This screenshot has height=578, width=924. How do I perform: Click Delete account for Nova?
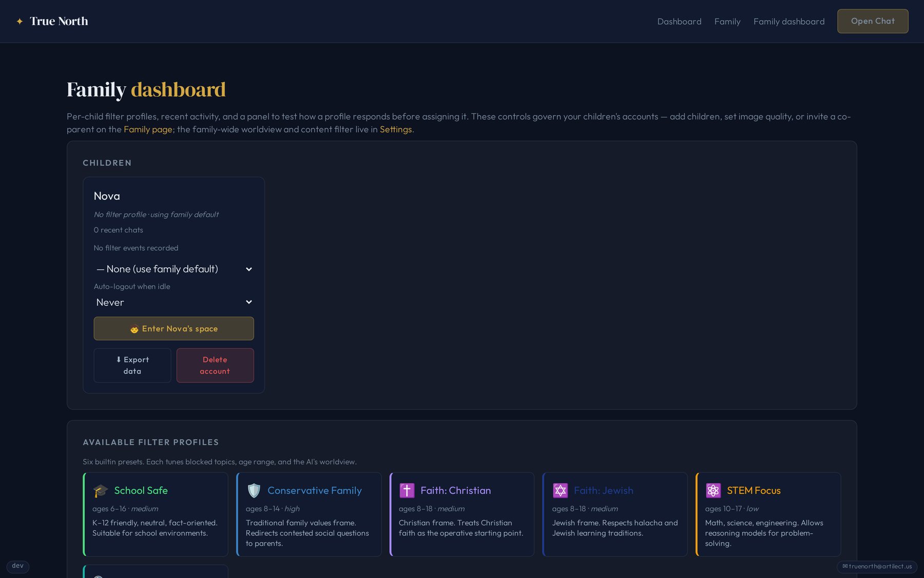click(215, 365)
